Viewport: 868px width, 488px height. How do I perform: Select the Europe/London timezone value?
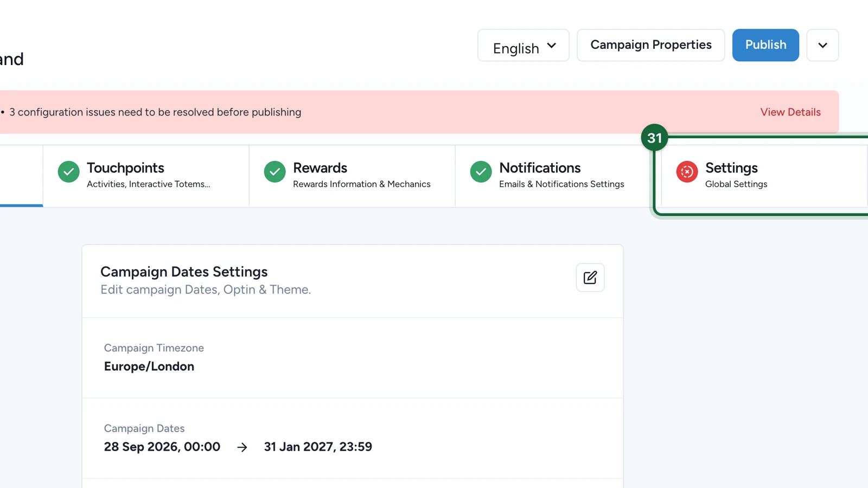pyautogui.click(x=149, y=367)
